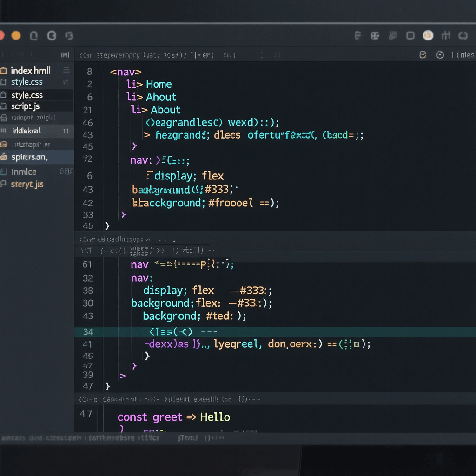Click the 'lyeqreel, don.oerx' line numbered 41
The image size is (476, 476).
point(258,344)
